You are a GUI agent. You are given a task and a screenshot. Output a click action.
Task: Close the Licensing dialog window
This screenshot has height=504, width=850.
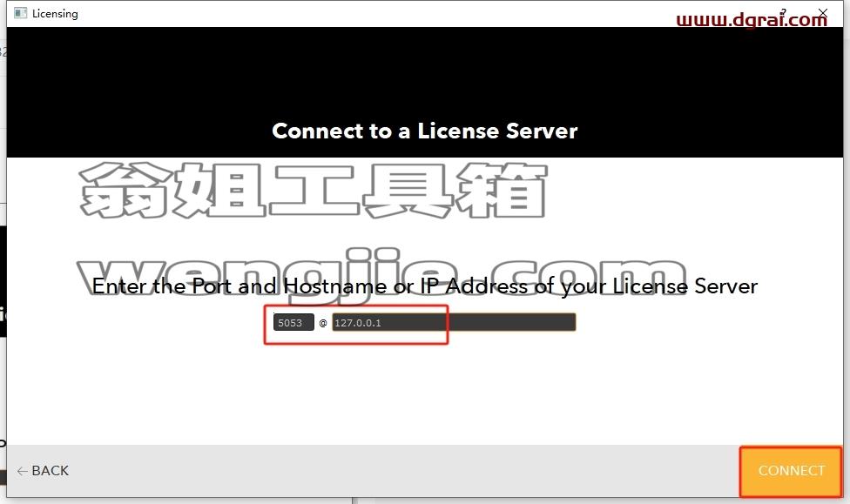(823, 12)
